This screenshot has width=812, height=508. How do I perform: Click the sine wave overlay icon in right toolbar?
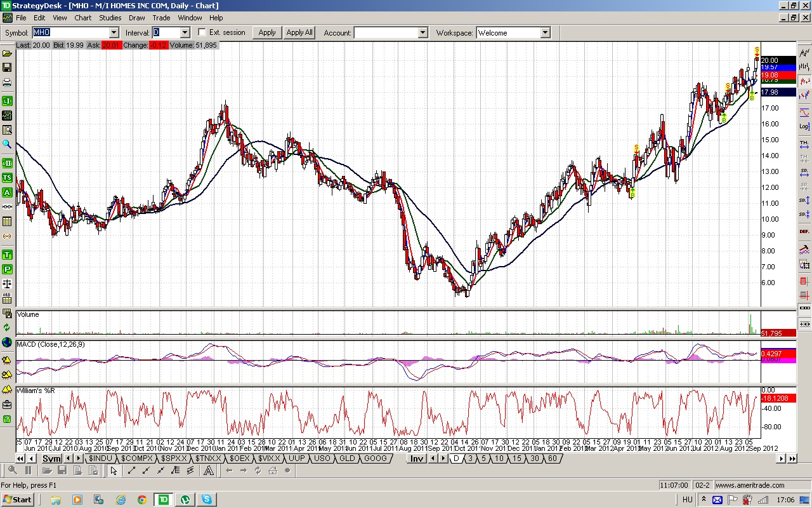804,112
